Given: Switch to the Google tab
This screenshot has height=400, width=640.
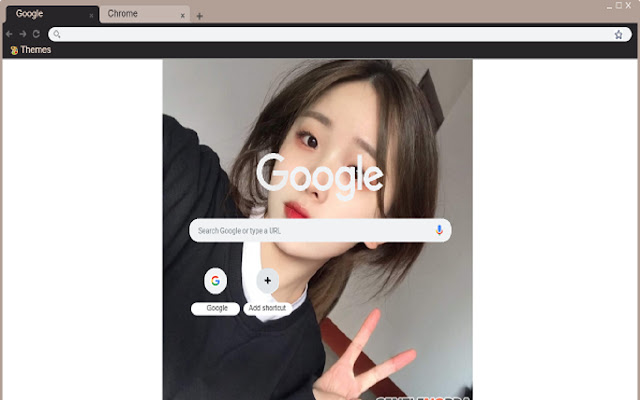Looking at the screenshot, I should pos(52,14).
